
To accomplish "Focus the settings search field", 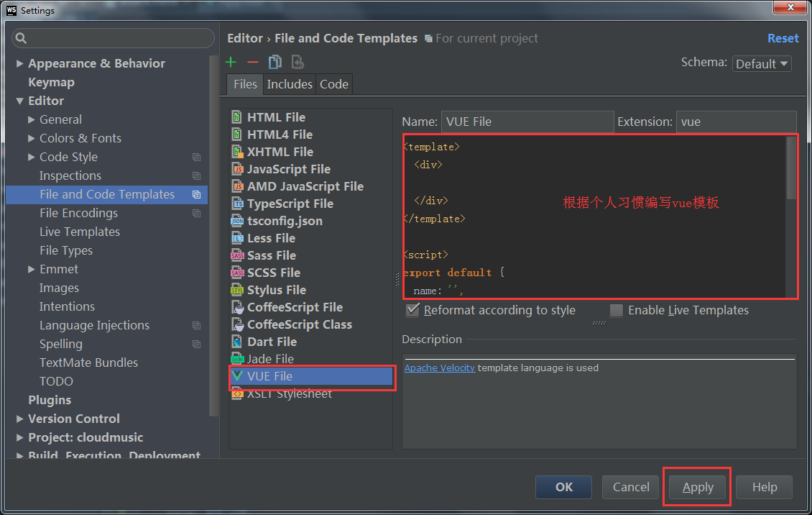I will point(114,38).
